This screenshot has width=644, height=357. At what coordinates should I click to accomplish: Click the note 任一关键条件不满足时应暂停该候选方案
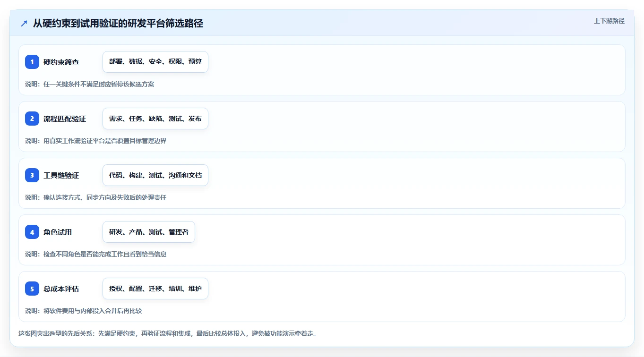point(99,84)
